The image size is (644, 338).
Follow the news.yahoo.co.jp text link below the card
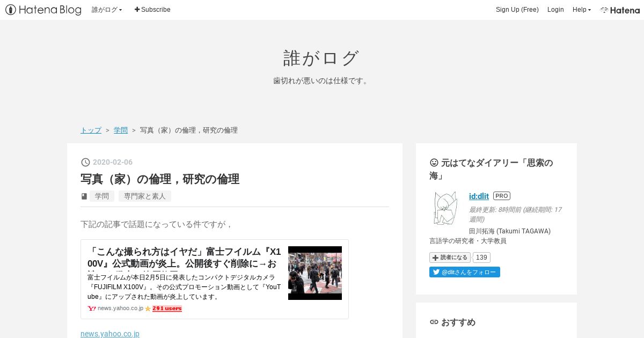pos(110,334)
